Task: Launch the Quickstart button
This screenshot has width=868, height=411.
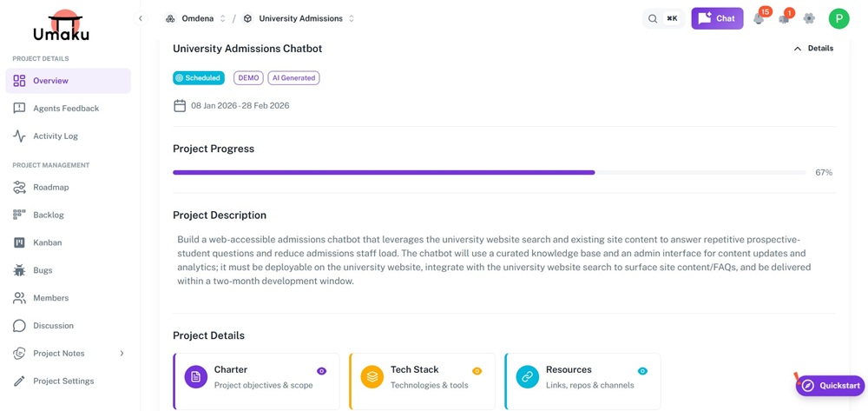Action: click(x=830, y=386)
